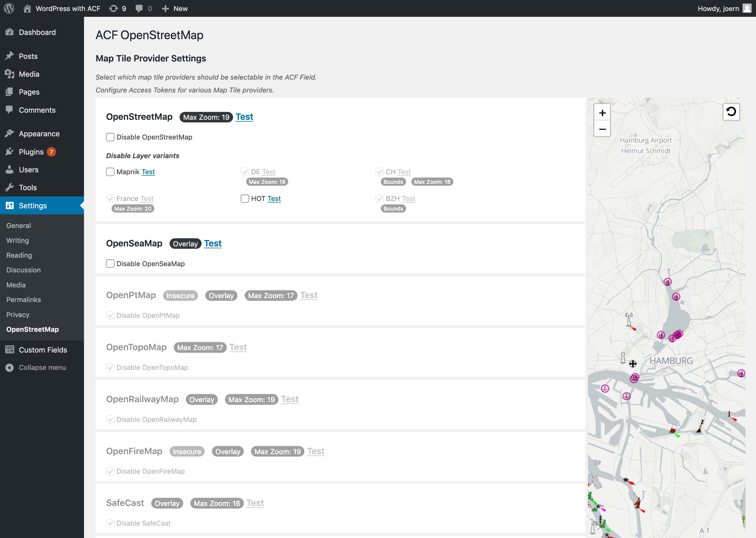
Task: Click the Custom Fields icon
Action: click(x=10, y=349)
